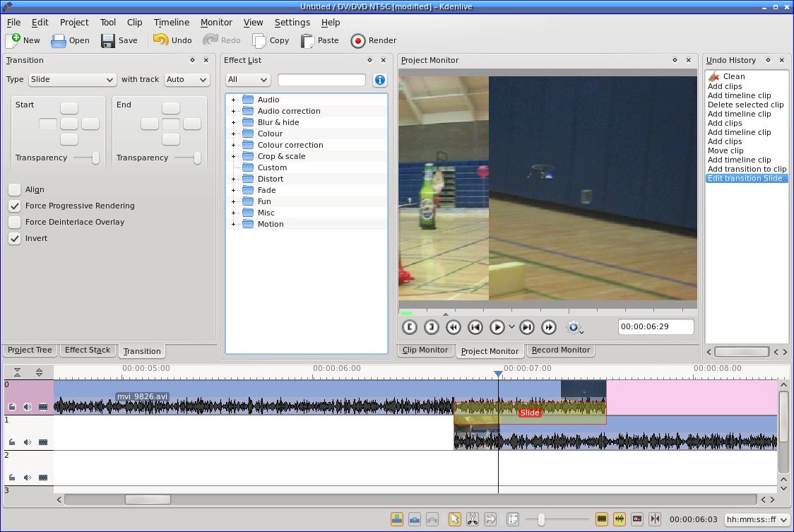Image resolution: width=794 pixels, height=532 pixels.
Task: Expand the Motion effects folder
Action: coord(233,225)
